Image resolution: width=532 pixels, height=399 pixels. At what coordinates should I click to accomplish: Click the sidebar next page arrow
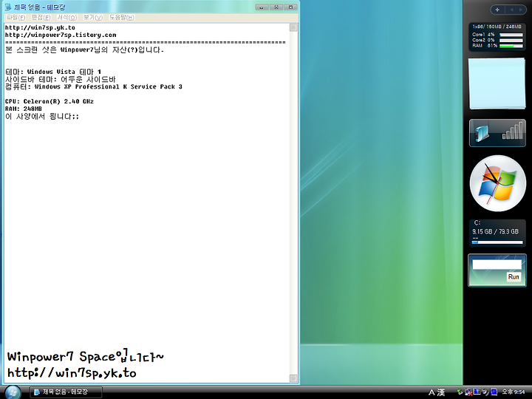tap(520, 10)
